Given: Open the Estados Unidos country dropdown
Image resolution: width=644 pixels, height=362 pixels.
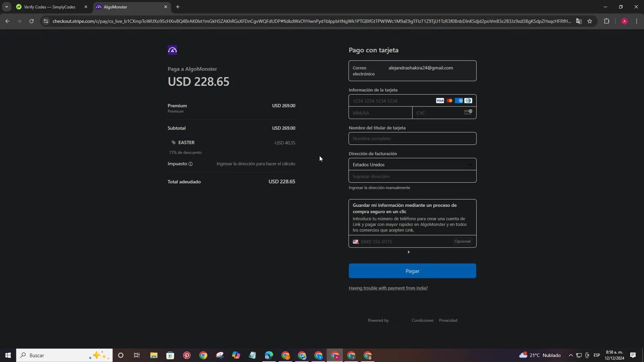Looking at the screenshot, I should [412, 164].
